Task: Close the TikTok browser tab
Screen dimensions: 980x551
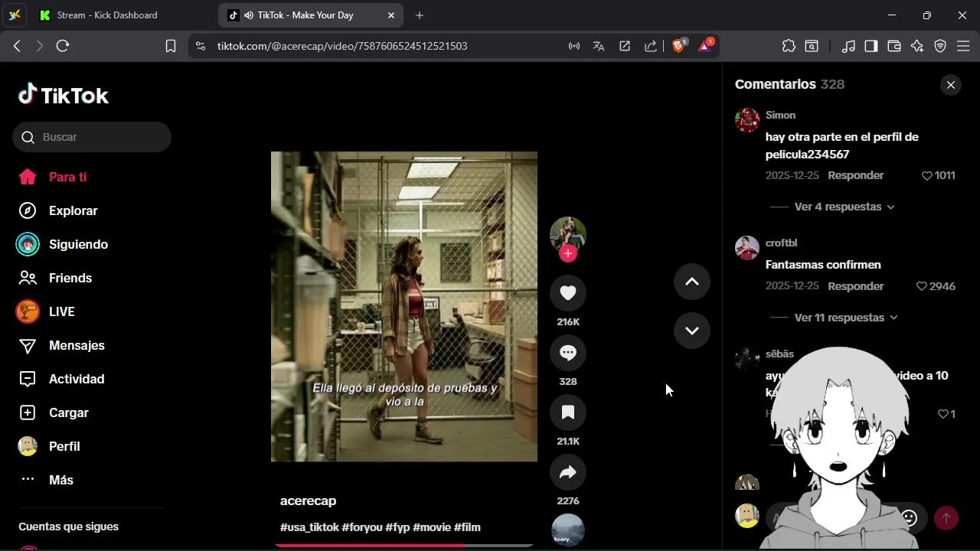Action: [391, 15]
